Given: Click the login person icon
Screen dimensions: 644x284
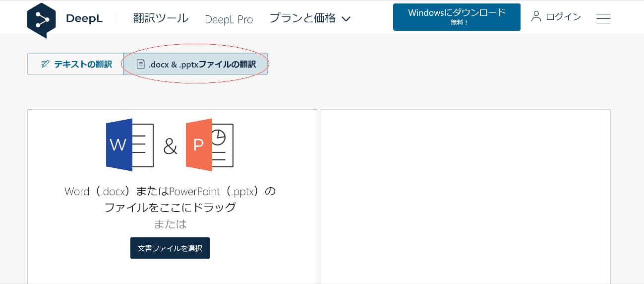Looking at the screenshot, I should click(536, 16).
